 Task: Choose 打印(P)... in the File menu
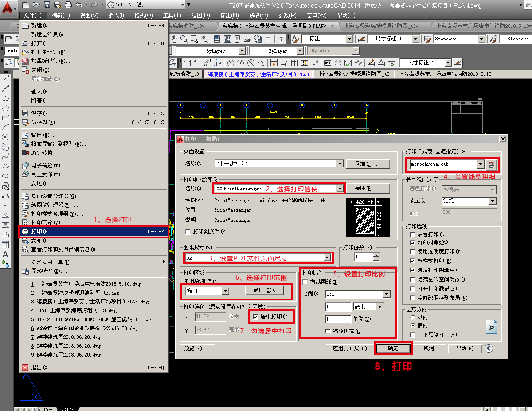point(94,232)
